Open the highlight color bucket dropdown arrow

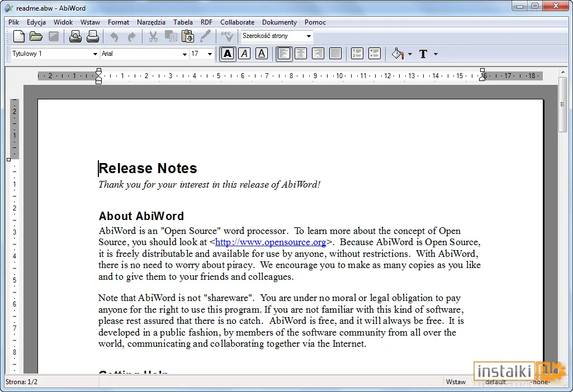pos(410,54)
